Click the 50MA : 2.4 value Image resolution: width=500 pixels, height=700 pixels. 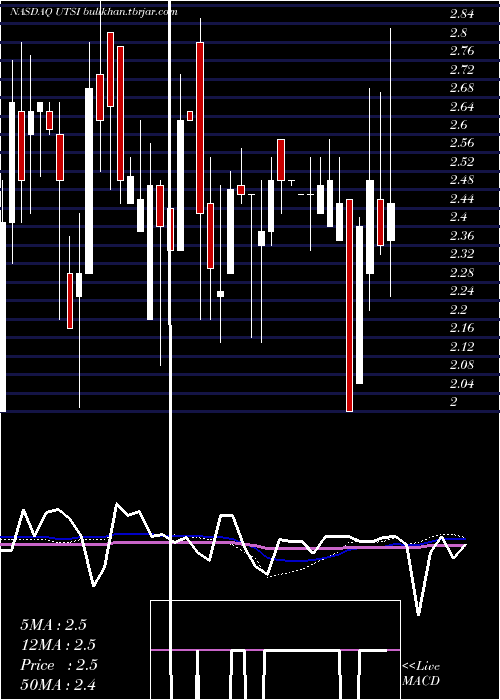58,684
